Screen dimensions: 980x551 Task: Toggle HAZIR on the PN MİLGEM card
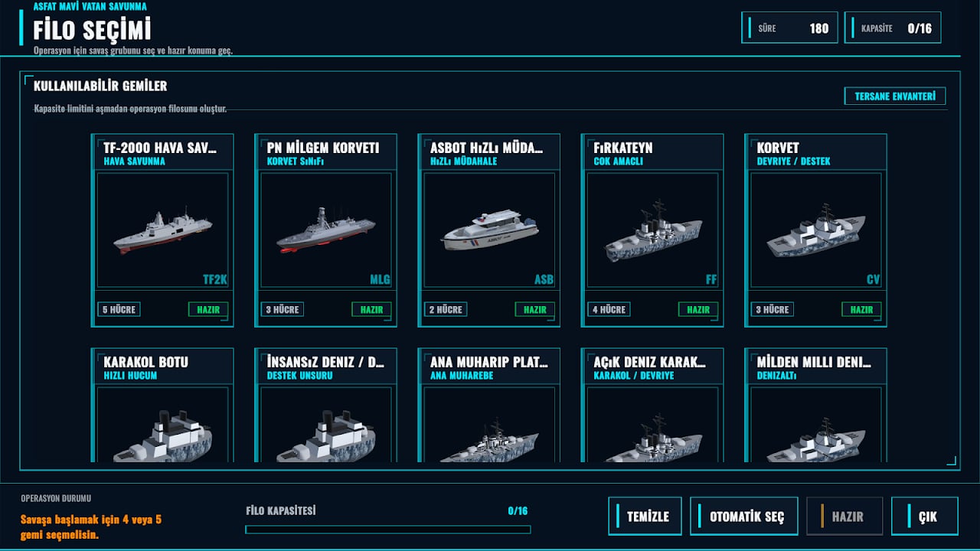371,310
